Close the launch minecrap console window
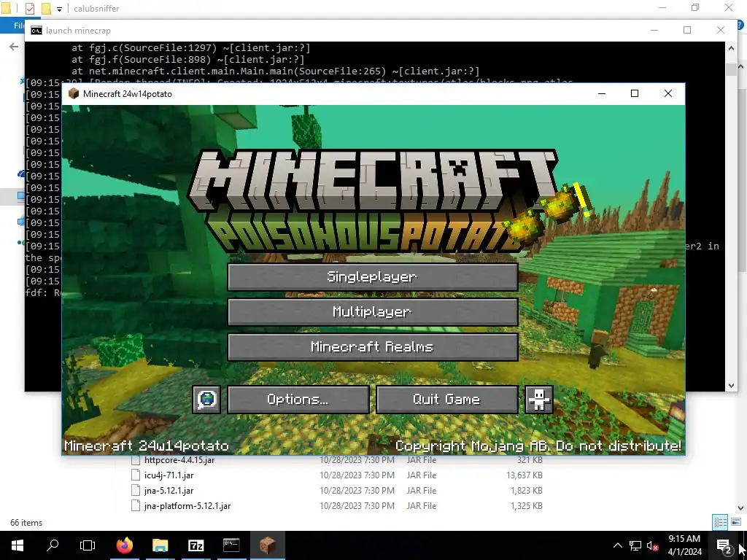The width and height of the screenshot is (747, 560). tap(720, 30)
